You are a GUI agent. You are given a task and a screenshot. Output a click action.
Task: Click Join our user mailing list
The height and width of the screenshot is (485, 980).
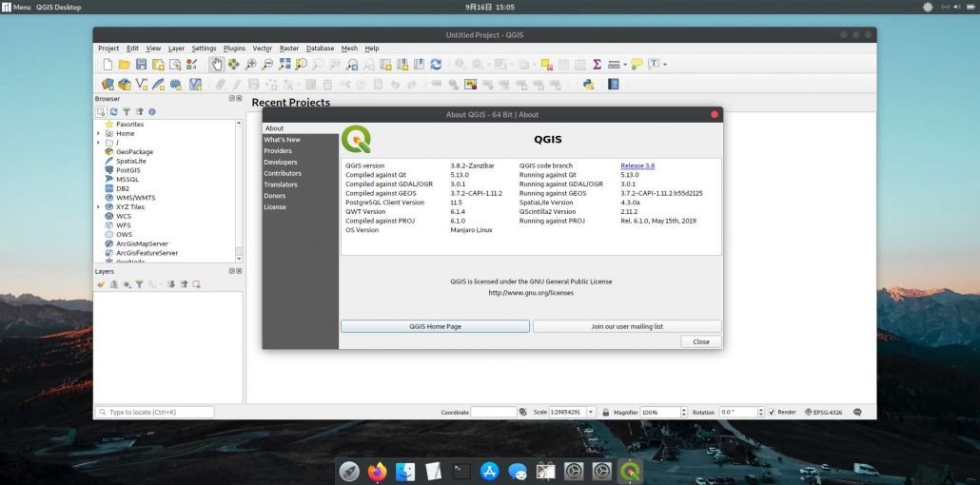click(x=627, y=326)
